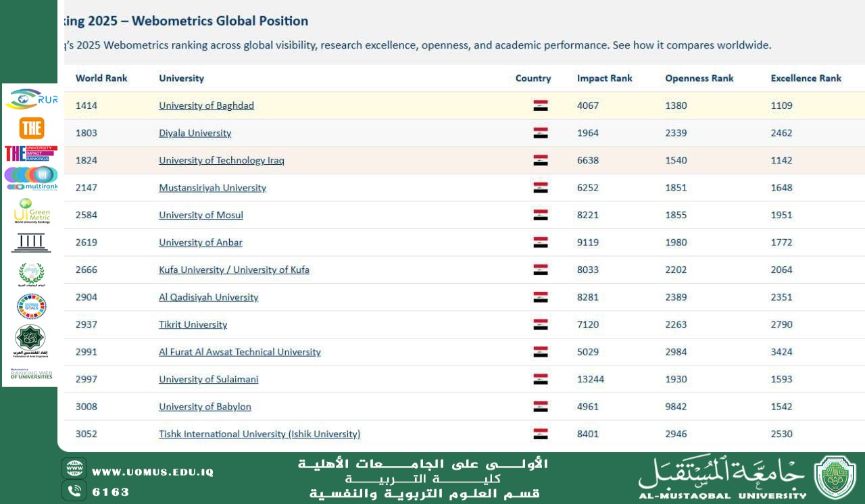Click the Al-Mustaqbal University calligraphy wordmark

(x=722, y=478)
